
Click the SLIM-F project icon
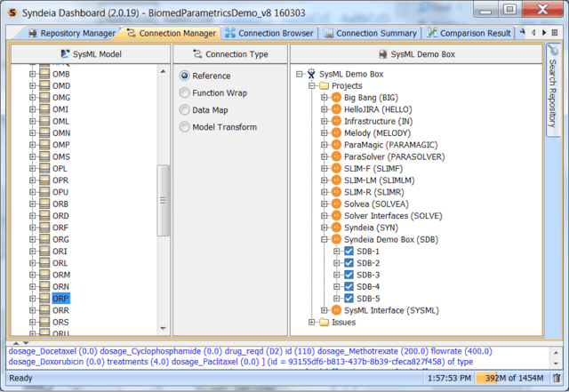(336, 168)
